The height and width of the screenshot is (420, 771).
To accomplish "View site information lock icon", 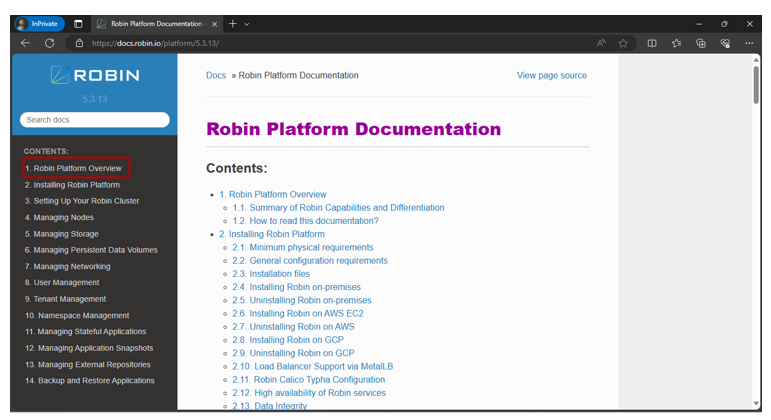I will pos(80,43).
